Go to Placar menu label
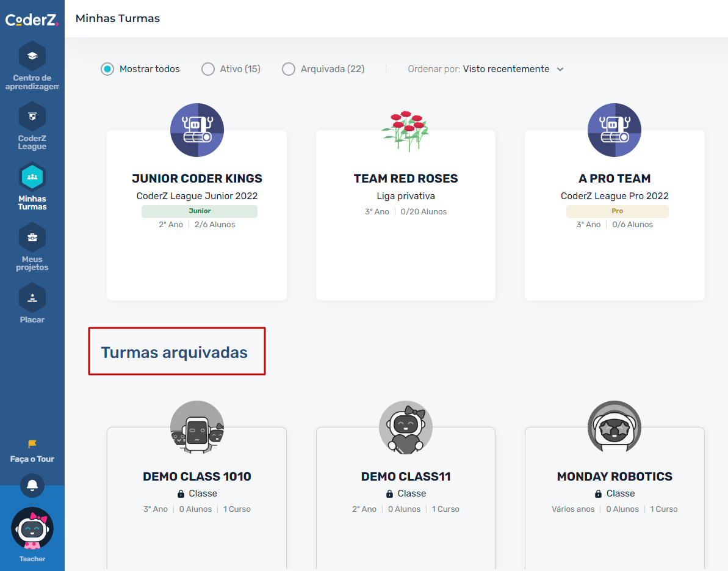This screenshot has width=728, height=571. [x=32, y=319]
